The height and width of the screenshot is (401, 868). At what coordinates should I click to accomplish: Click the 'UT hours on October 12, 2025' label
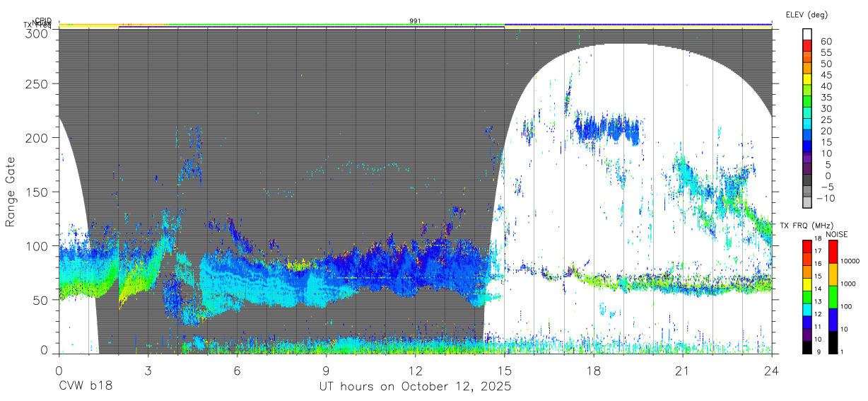pyautogui.click(x=415, y=387)
